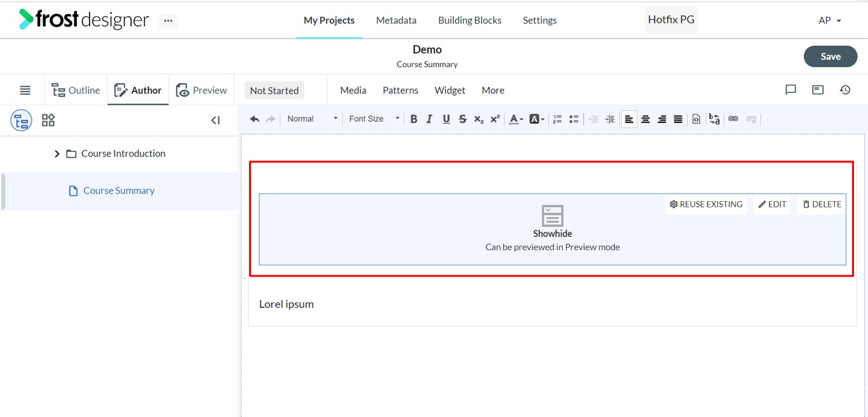The height and width of the screenshot is (417, 868).
Task: Click the Hotfix PG label
Action: click(x=671, y=20)
